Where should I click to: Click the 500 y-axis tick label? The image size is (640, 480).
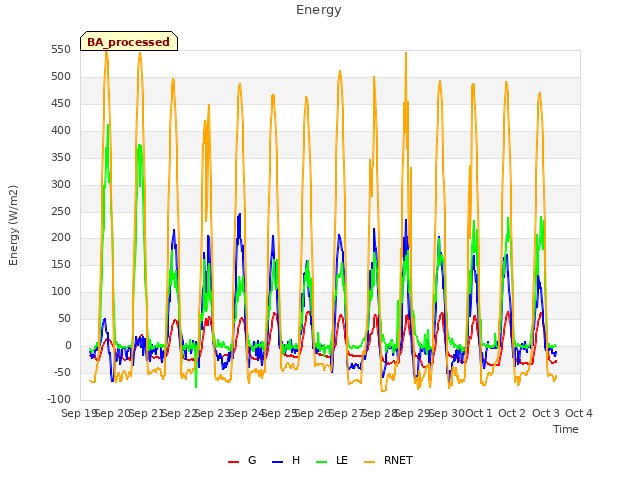coord(61,76)
